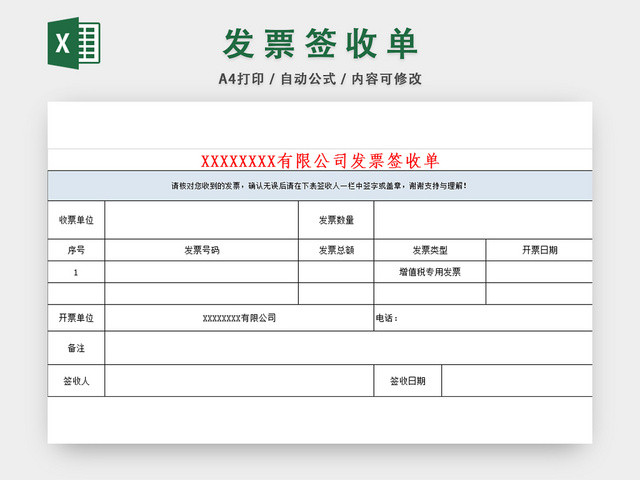Click the empty field beside 签收日期
This screenshot has height=480, width=640.
517,381
